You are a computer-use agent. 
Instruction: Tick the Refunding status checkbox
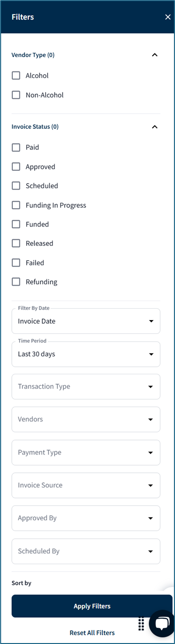16,282
